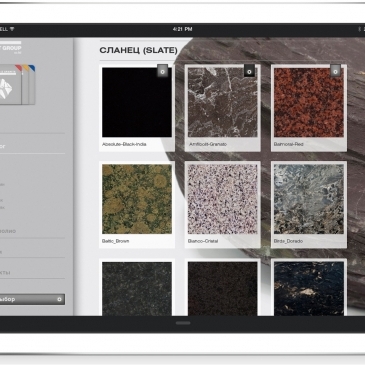Tap the plus icon on sidebar selection button
The width and height of the screenshot is (365, 365).
tap(59, 299)
